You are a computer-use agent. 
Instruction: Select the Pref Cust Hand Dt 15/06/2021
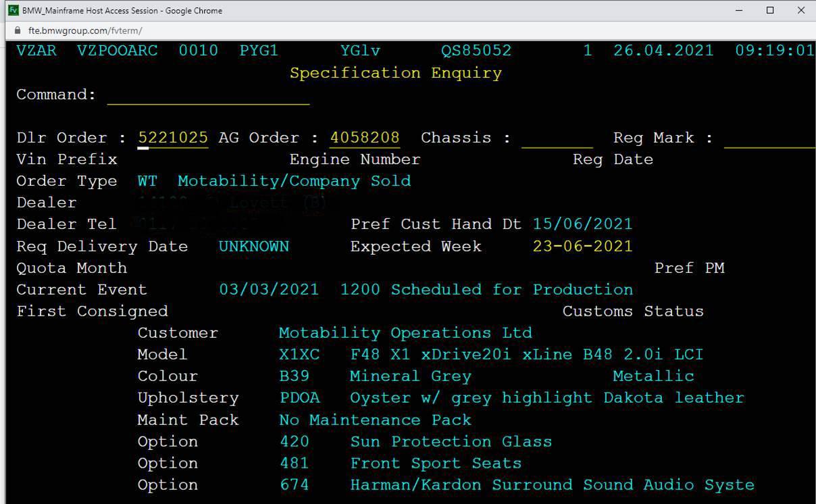[x=582, y=224]
